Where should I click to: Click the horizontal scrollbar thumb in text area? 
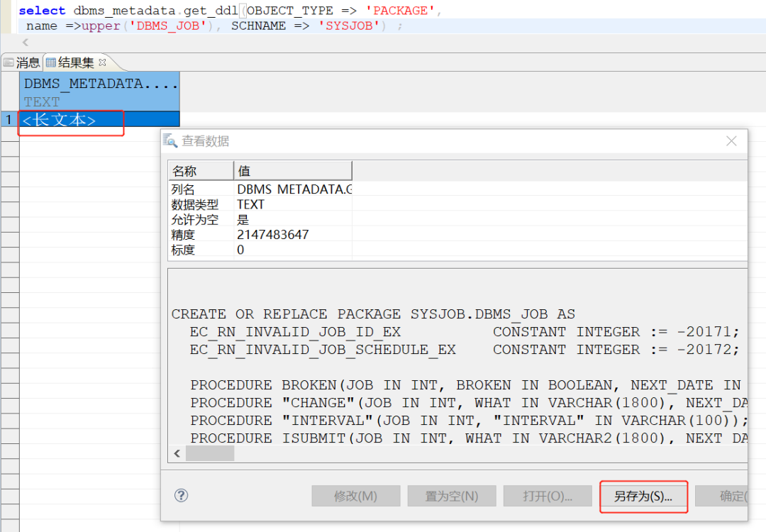(x=210, y=453)
